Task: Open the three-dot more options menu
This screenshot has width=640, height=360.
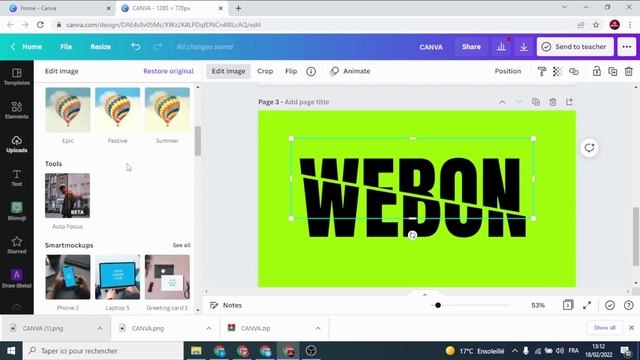Action: click(x=627, y=47)
